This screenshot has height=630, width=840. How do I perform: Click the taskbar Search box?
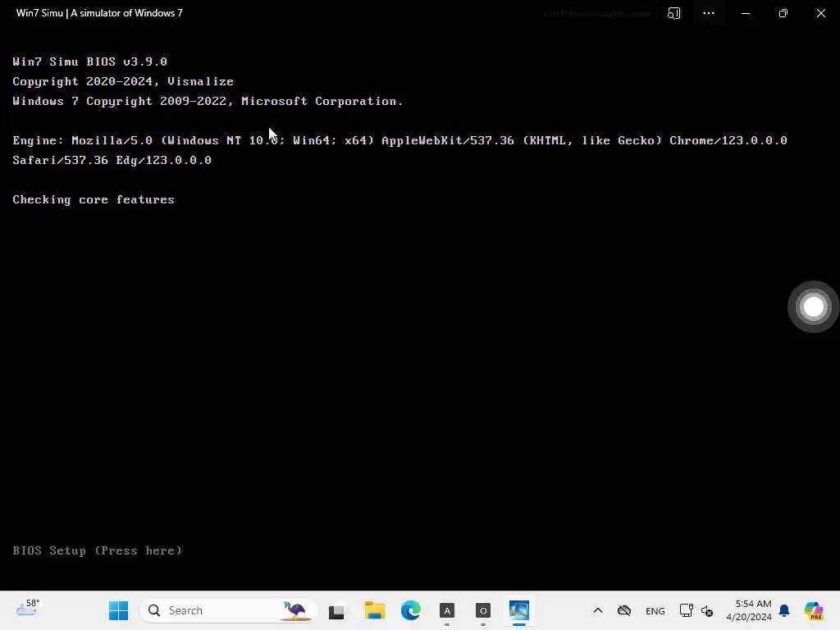tap(229, 610)
